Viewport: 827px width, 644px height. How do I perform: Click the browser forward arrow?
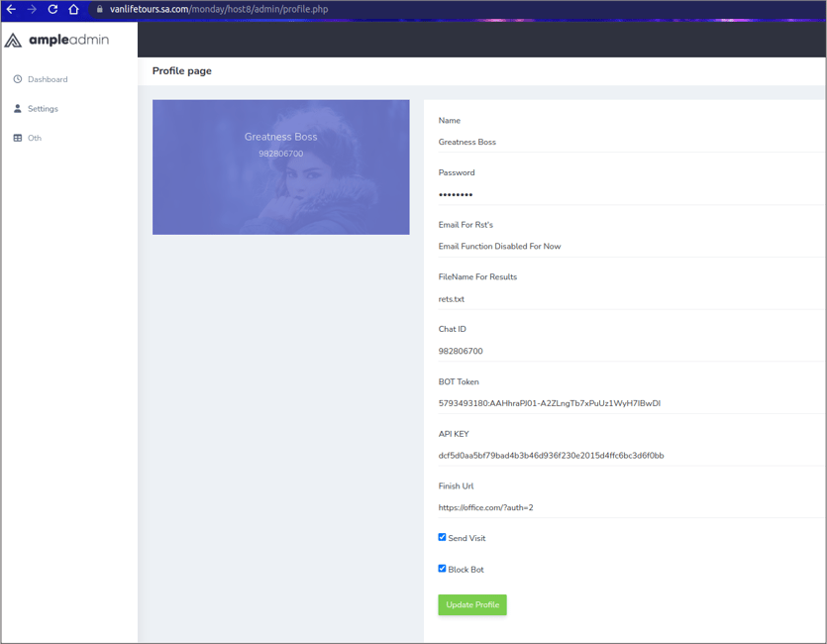click(x=32, y=9)
